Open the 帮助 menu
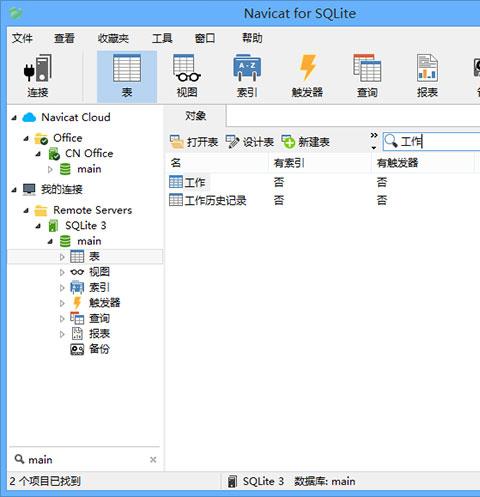 click(x=252, y=38)
